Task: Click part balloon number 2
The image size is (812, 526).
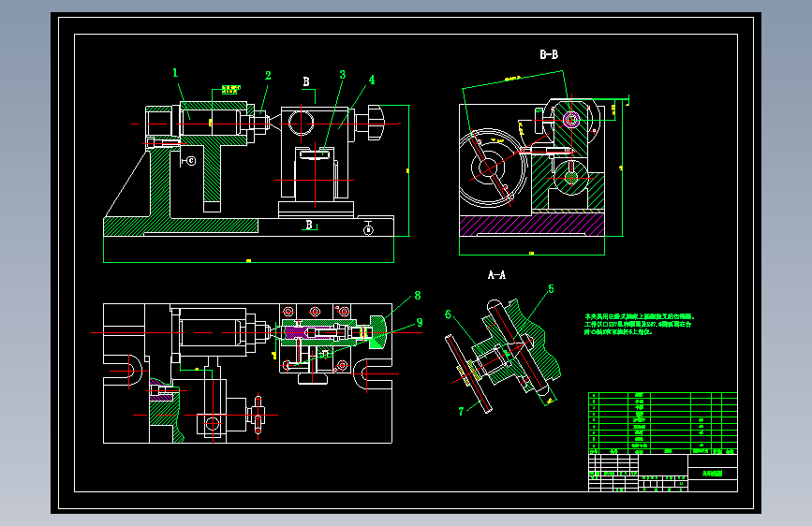Action: coord(268,76)
